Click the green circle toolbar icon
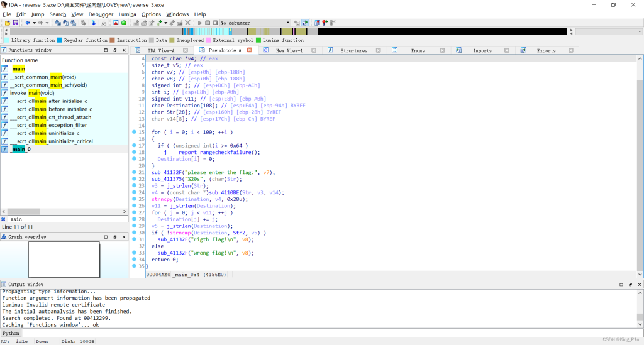 (124, 23)
